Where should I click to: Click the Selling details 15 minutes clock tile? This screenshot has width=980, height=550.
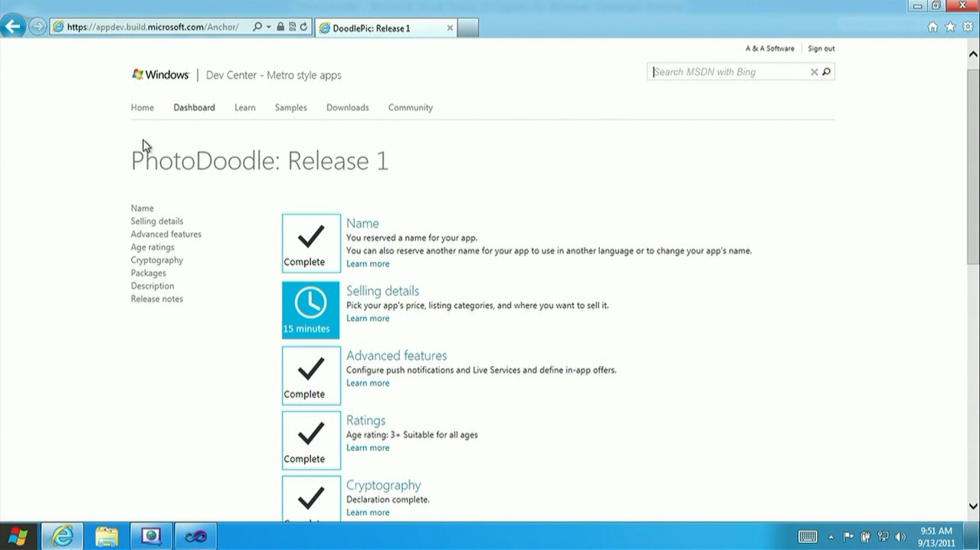point(311,310)
